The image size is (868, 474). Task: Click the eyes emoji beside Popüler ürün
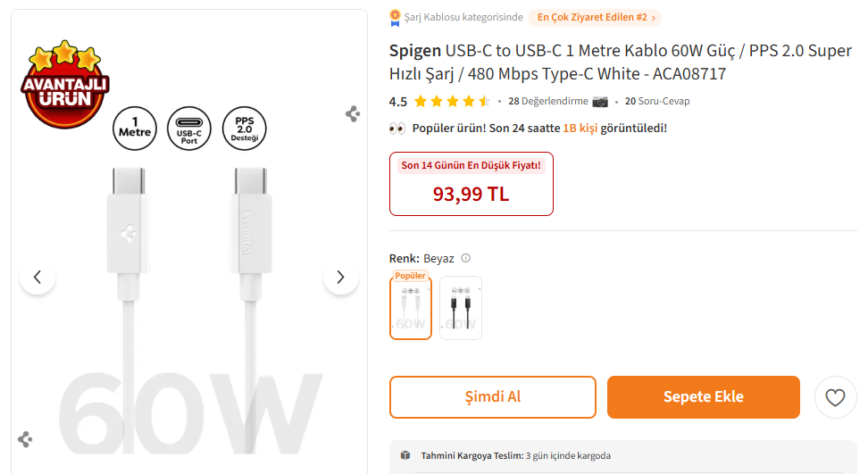click(x=397, y=128)
